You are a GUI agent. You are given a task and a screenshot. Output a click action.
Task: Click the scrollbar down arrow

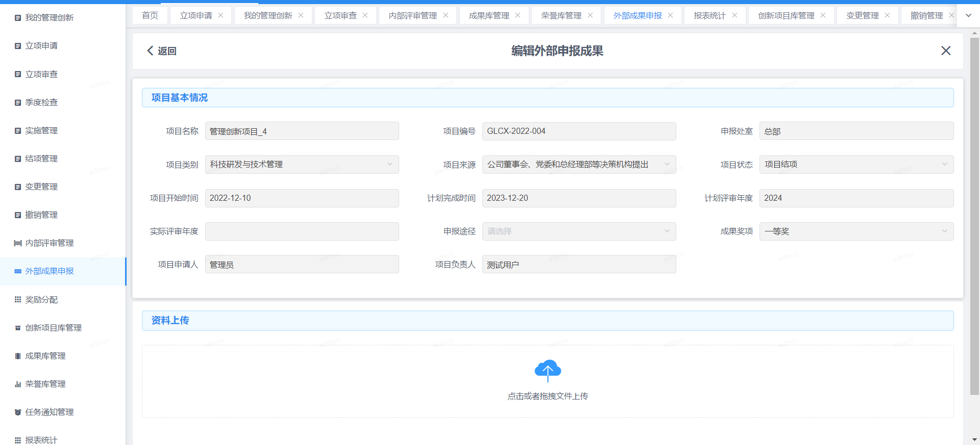pyautogui.click(x=974, y=439)
